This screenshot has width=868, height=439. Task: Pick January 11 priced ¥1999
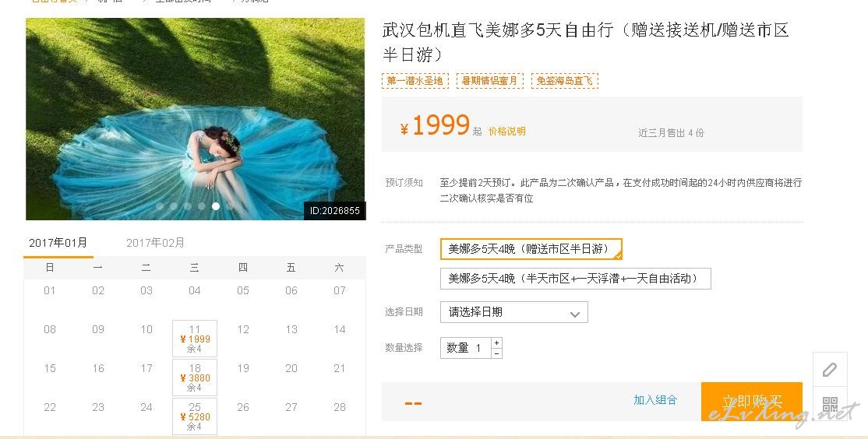195,339
